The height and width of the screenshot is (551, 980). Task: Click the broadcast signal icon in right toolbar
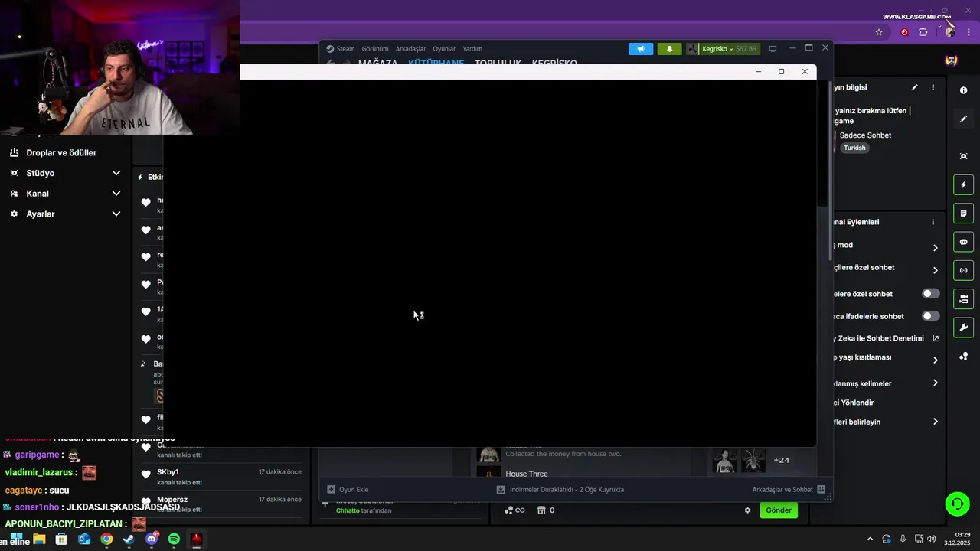click(x=963, y=270)
